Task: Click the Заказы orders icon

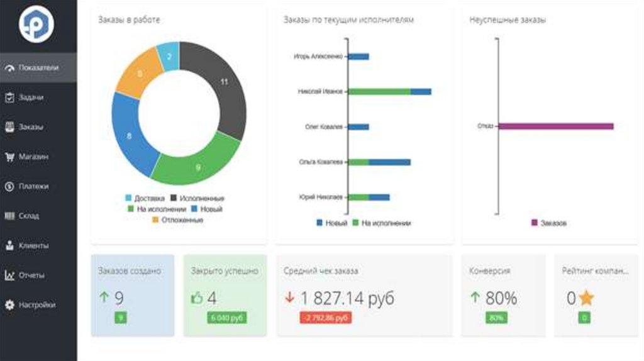Action: [9, 127]
